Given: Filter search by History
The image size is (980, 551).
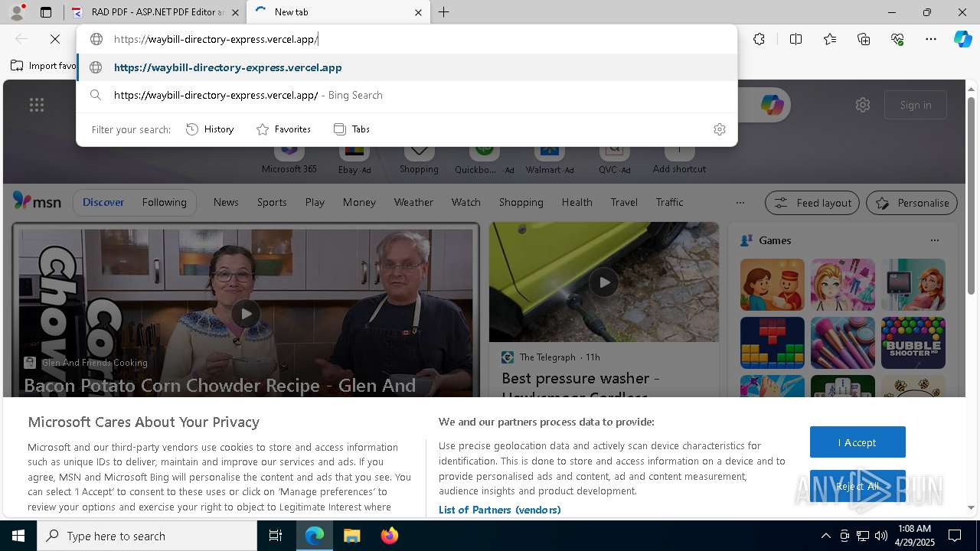Looking at the screenshot, I should coord(210,129).
